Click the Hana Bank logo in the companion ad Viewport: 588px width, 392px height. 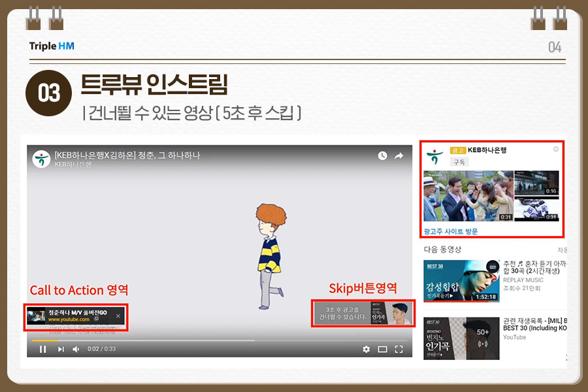pos(434,155)
